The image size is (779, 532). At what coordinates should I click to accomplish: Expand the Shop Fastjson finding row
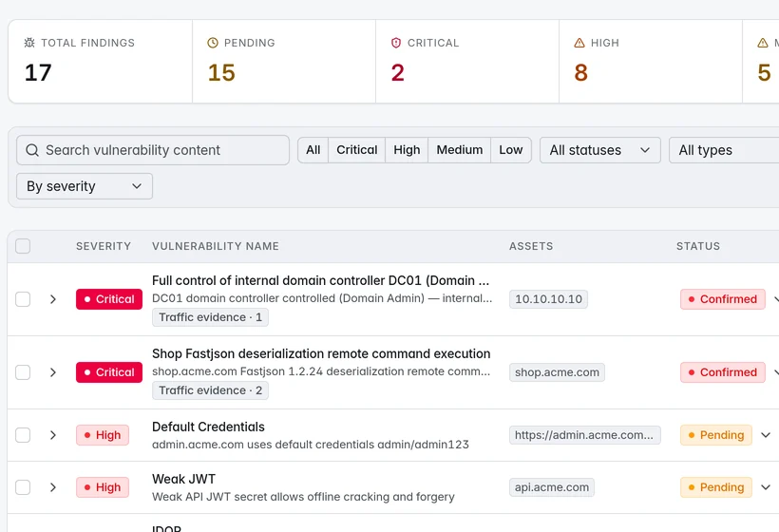coord(52,372)
